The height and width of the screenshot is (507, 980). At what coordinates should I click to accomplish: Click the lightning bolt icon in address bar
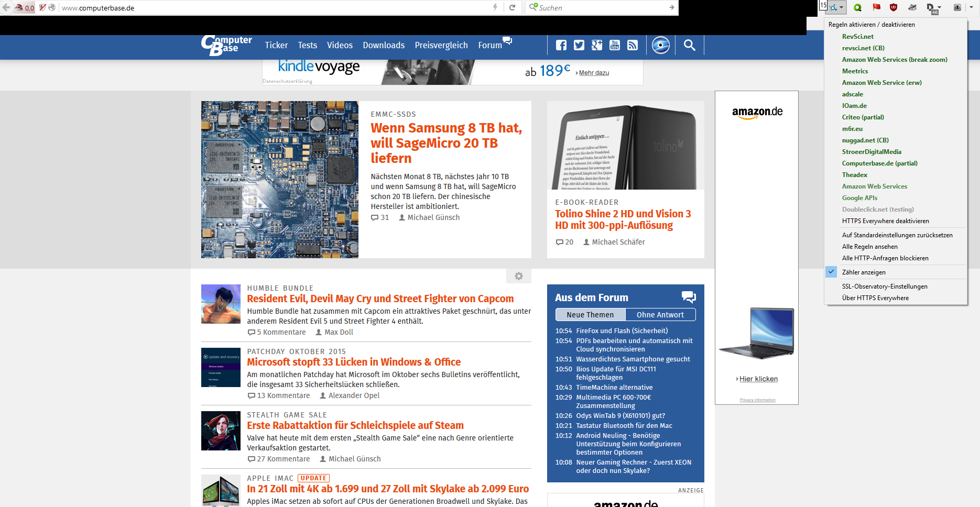point(495,7)
